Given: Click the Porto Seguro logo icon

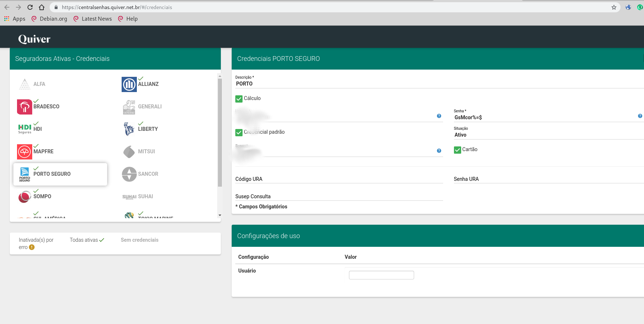Looking at the screenshot, I should 25,174.
